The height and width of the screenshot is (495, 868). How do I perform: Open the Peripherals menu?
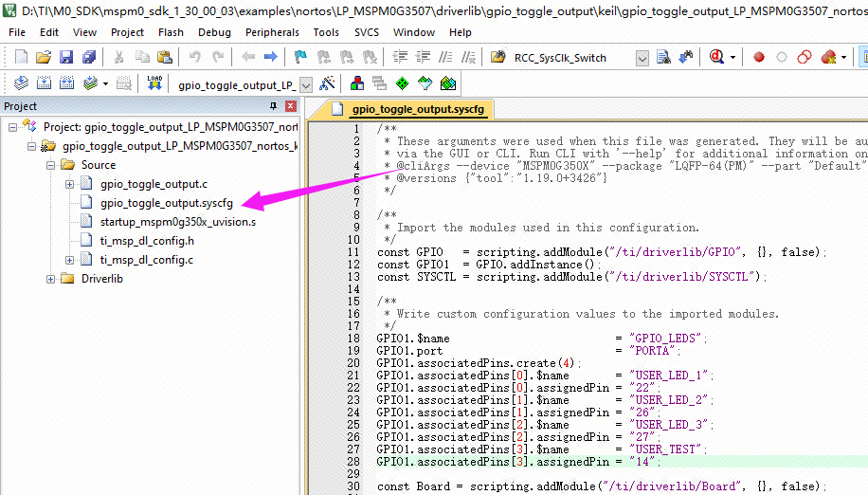[x=272, y=32]
